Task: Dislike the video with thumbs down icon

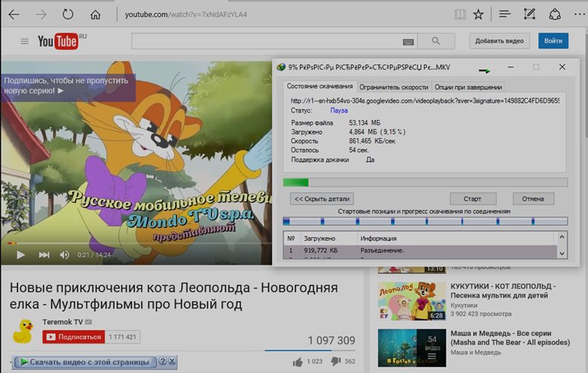Action: [x=338, y=362]
